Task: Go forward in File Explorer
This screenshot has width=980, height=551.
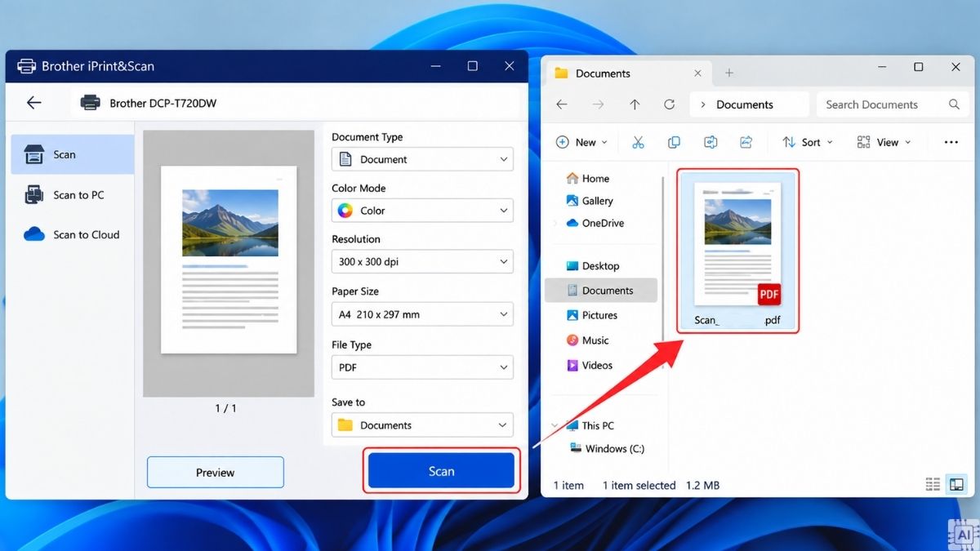Action: (598, 104)
